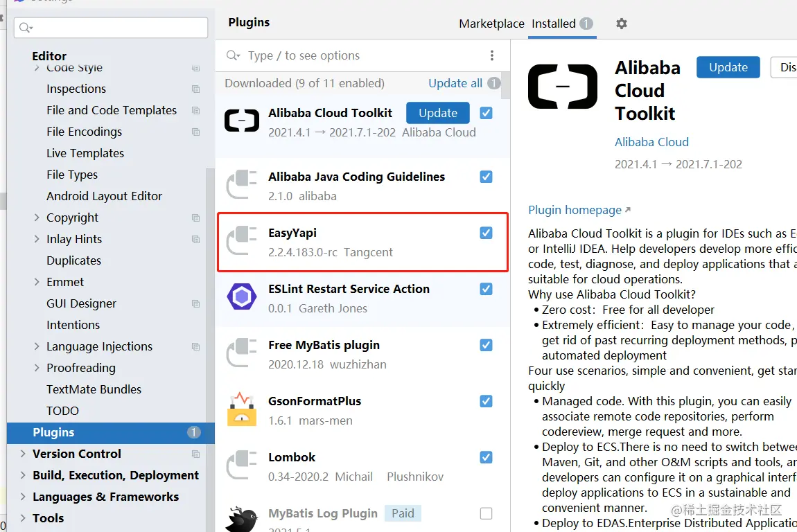This screenshot has width=797, height=532.
Task: Expand the Emmet settings node
Action: coord(37,282)
